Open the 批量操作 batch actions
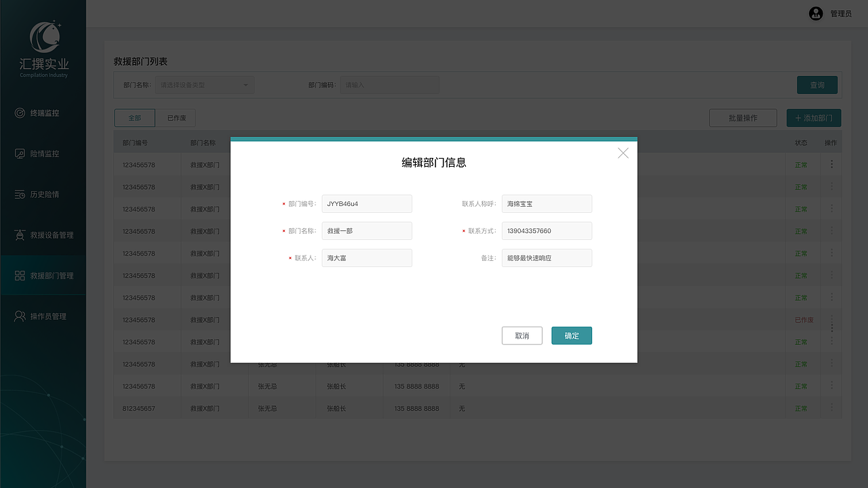The width and height of the screenshot is (868, 488). (743, 117)
